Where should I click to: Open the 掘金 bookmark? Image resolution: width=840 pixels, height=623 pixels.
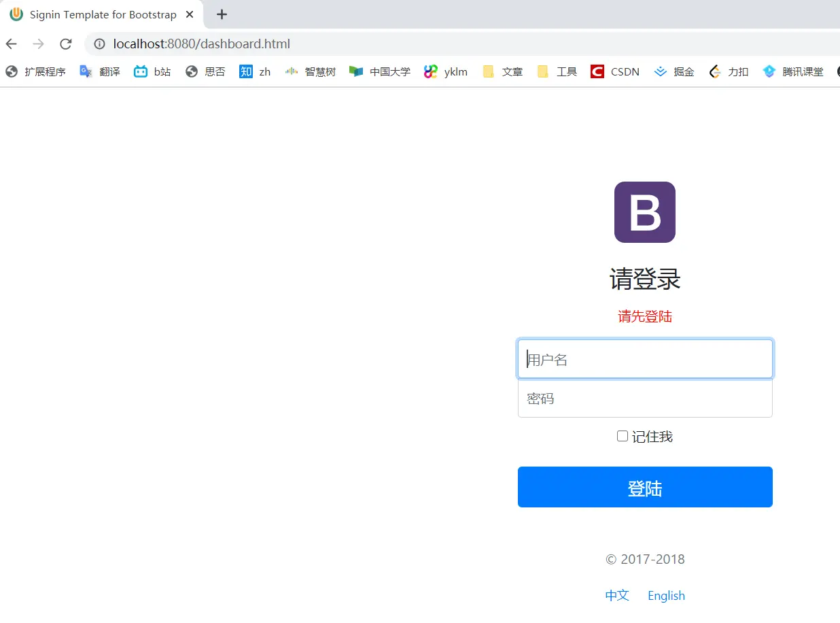(674, 71)
